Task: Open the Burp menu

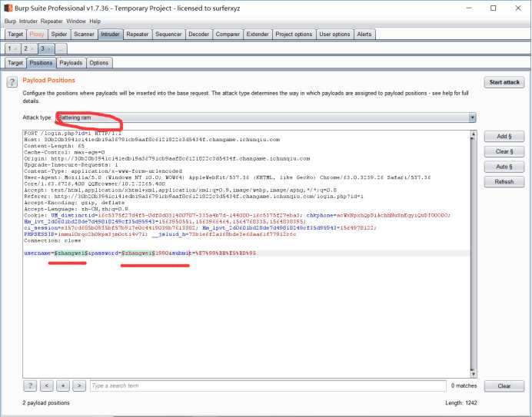Action: (x=10, y=21)
